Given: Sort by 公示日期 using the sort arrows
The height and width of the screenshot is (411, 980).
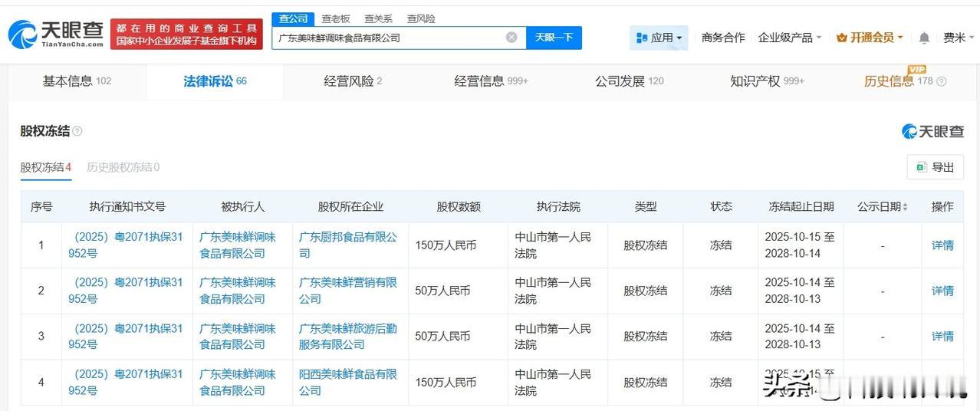Looking at the screenshot, I should tap(905, 207).
